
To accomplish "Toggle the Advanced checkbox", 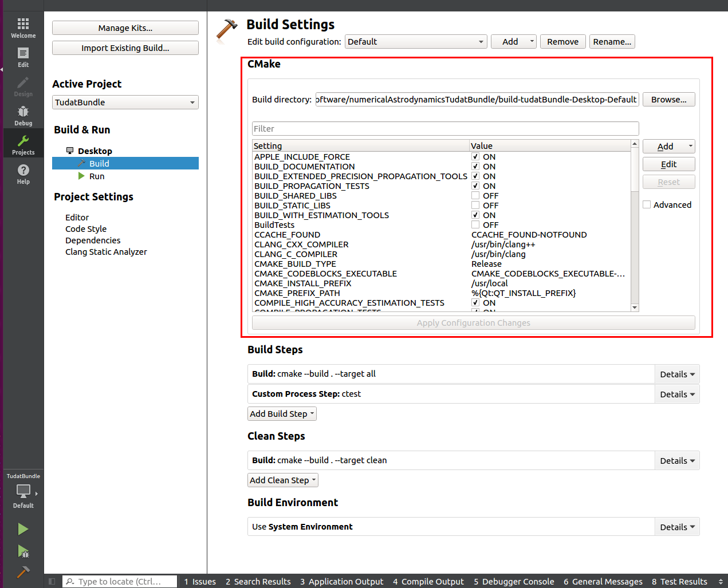I will pyautogui.click(x=647, y=204).
